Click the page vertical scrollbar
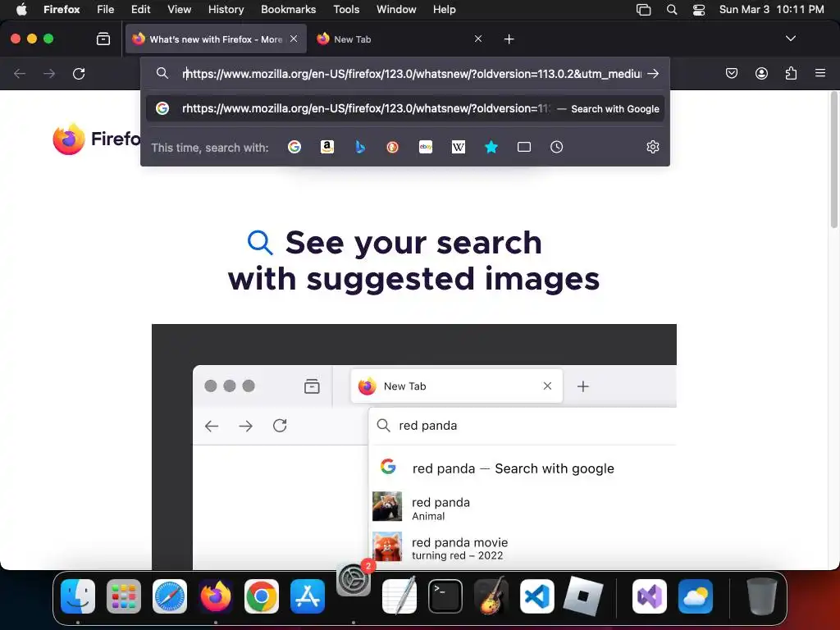Screen dimensions: 840x630 pos(833,161)
